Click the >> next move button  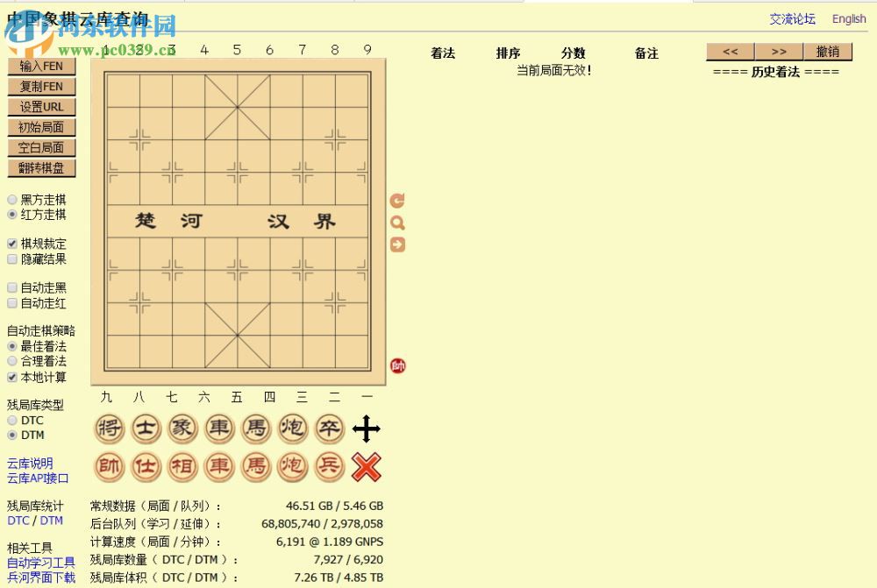tap(780, 51)
